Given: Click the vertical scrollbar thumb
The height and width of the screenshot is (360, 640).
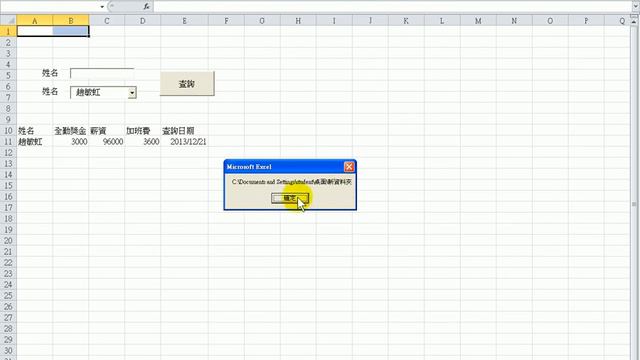Looking at the screenshot, I should tap(634, 204).
